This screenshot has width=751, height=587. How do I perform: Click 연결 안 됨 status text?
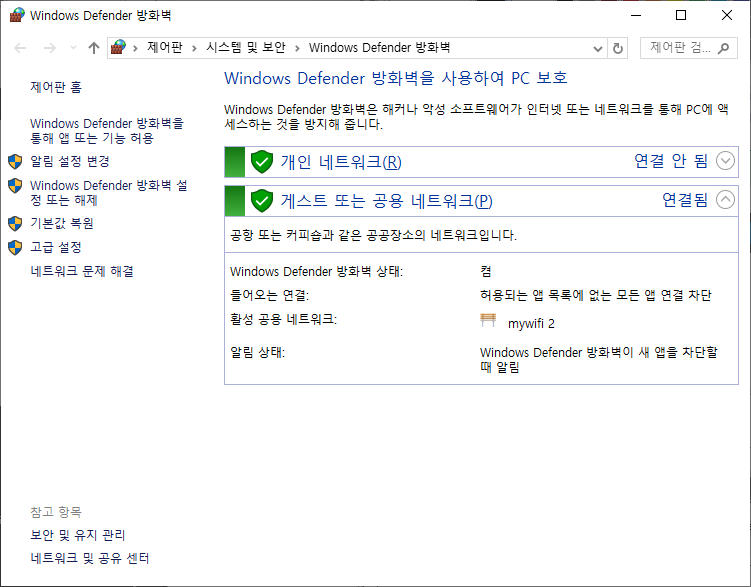(x=671, y=161)
